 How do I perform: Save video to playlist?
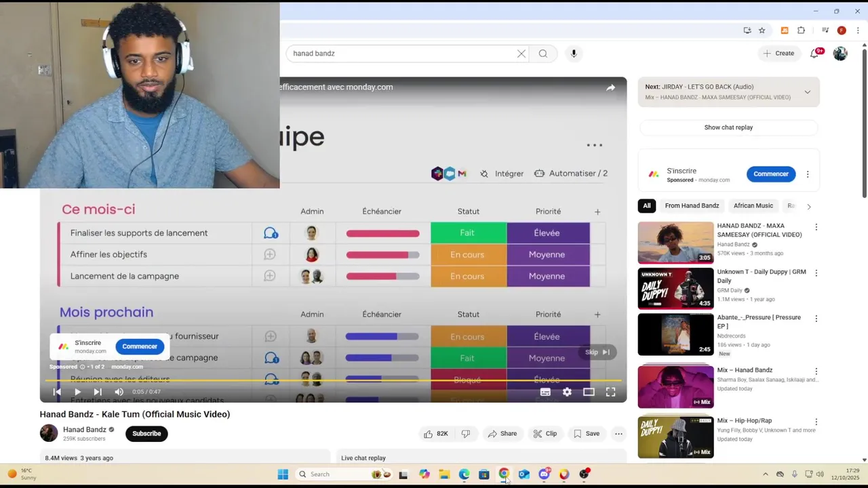[x=587, y=434]
